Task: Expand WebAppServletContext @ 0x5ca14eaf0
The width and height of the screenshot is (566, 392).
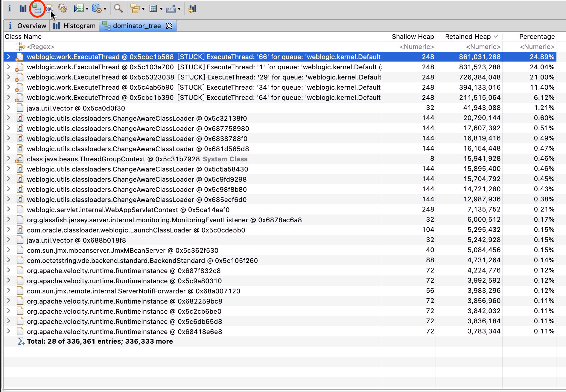Action: (x=9, y=209)
